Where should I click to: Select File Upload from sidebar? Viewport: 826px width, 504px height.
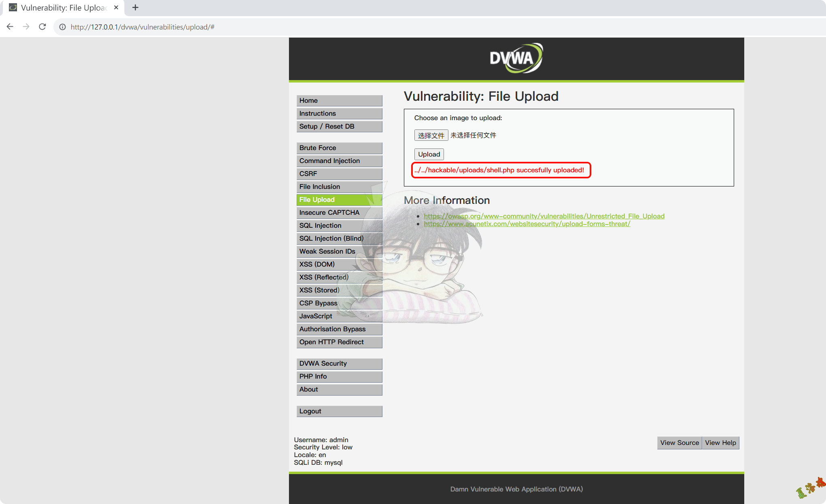tap(339, 199)
